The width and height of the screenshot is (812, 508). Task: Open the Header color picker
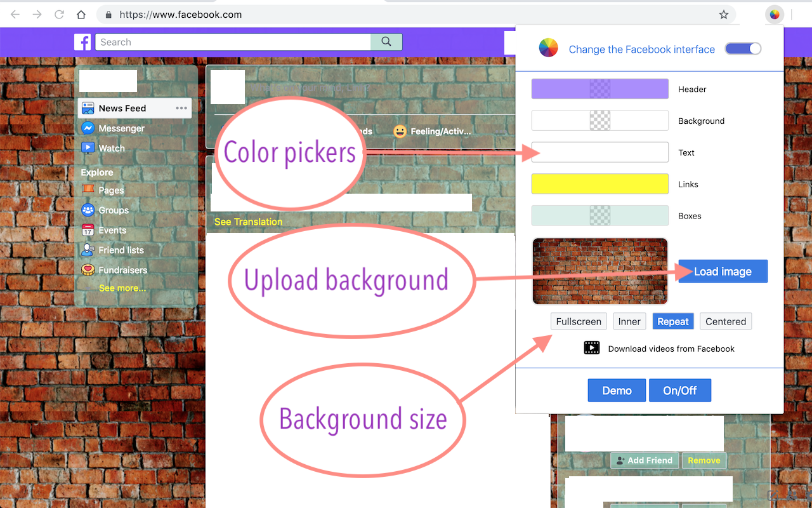[x=600, y=89]
